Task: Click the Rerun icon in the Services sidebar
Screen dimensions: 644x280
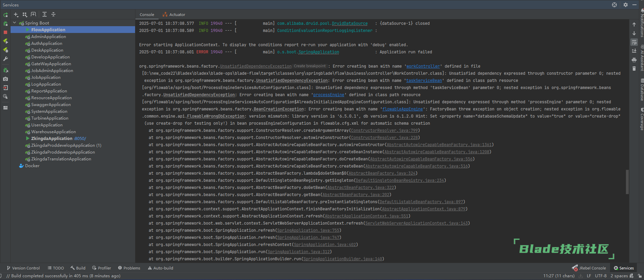Action: [5, 15]
